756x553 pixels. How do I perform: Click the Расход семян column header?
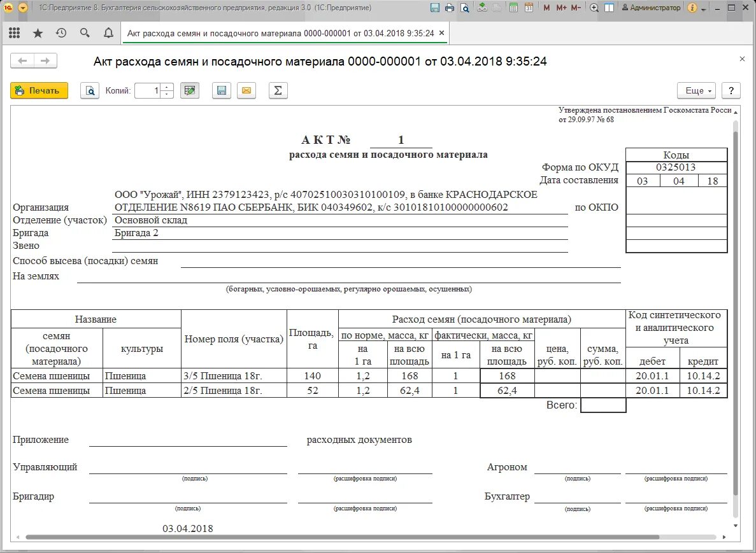point(481,319)
